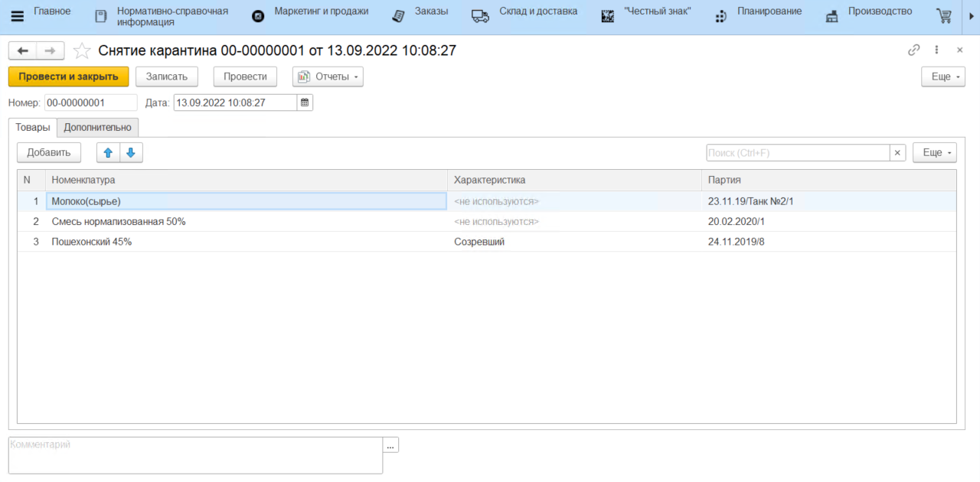Move row up with blue up arrow
Screen dimensions: 980x482
pos(108,152)
